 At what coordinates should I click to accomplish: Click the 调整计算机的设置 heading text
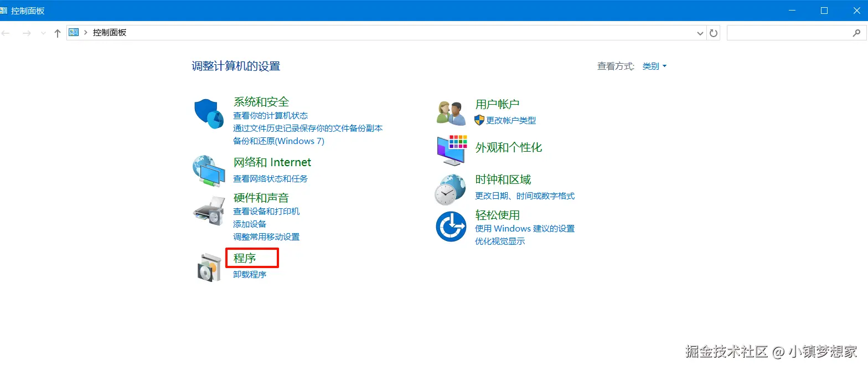[236, 66]
